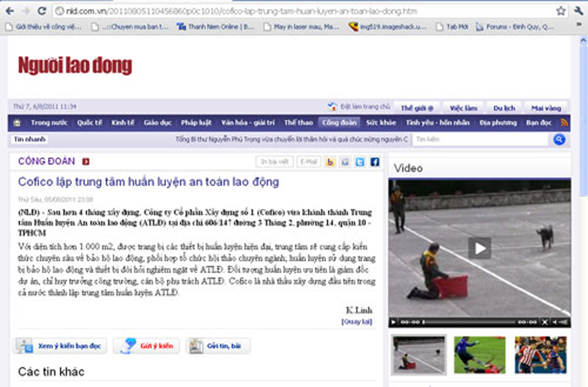This screenshot has height=387, width=588.
Task: Select the soccer tackle video thumbnail
Action: pyautogui.click(x=479, y=354)
